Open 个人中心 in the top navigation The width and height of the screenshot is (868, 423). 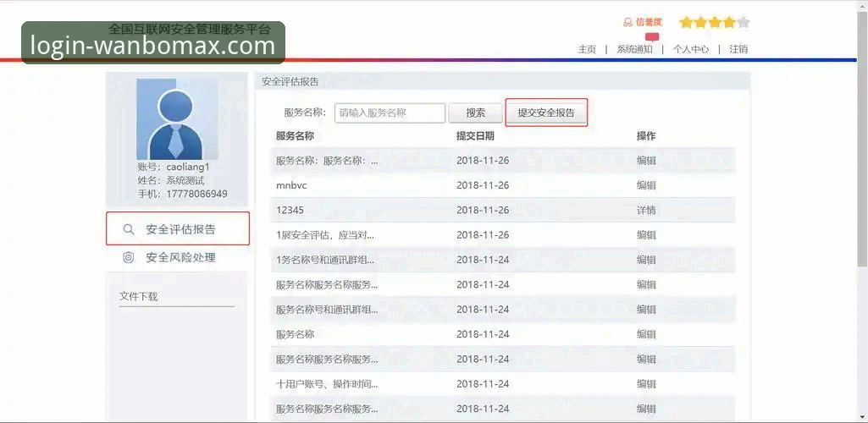(x=690, y=49)
